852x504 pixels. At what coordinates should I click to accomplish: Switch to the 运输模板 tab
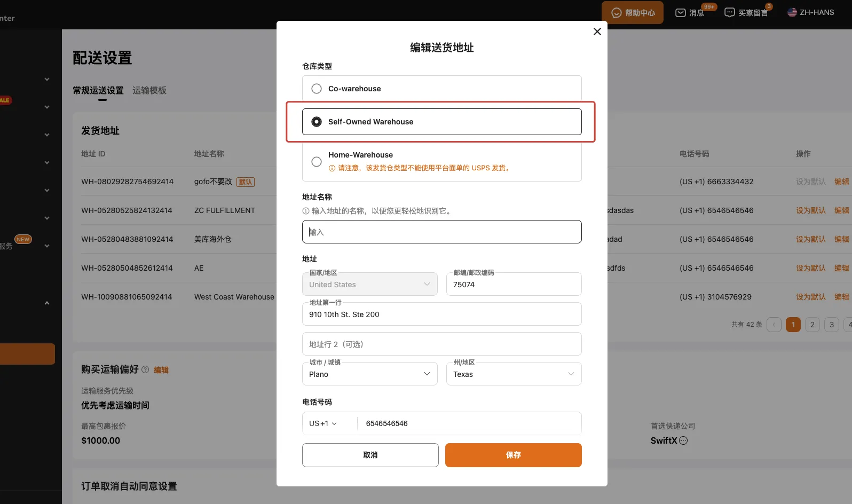coord(149,90)
